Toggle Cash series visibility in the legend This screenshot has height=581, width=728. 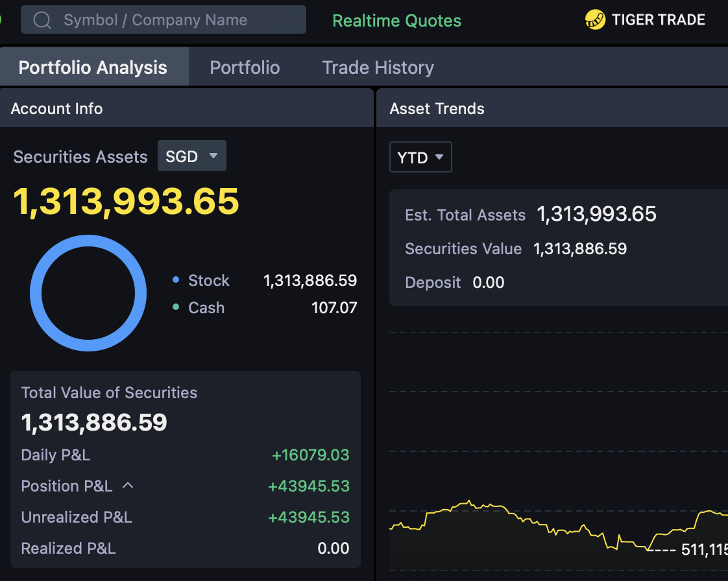click(206, 307)
